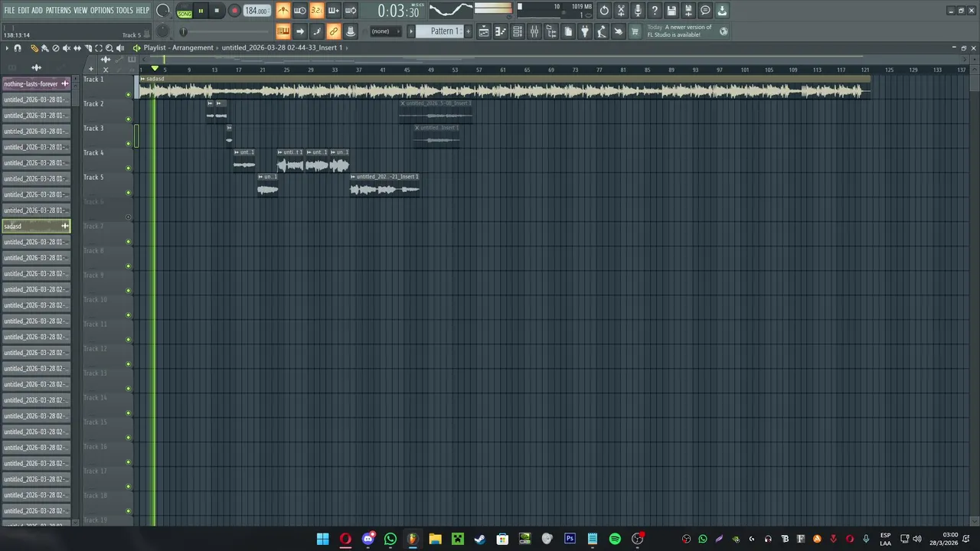Click the microphone one-click recording icon
980x551 pixels.
point(638,11)
